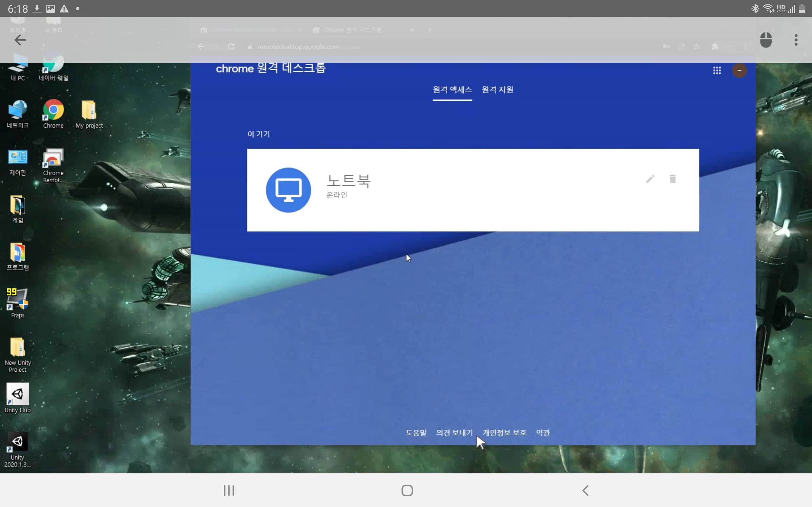This screenshot has width=812, height=507.
Task: Tap the Android home navigation button
Action: tap(407, 491)
